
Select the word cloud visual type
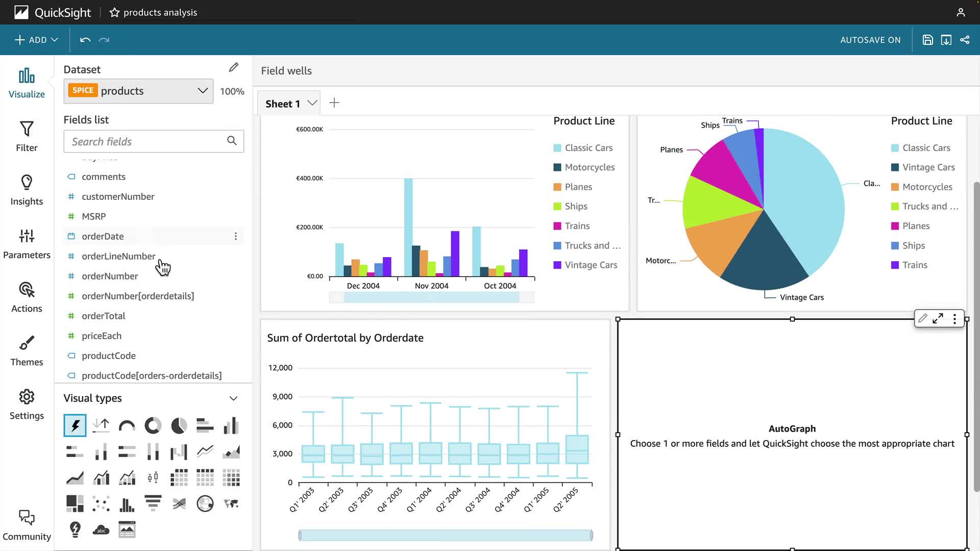pos(101,530)
